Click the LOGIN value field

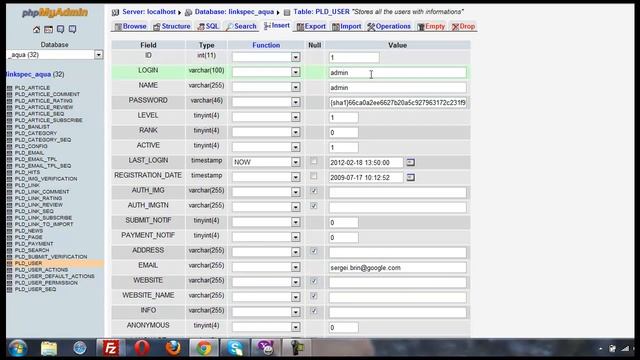coord(398,73)
